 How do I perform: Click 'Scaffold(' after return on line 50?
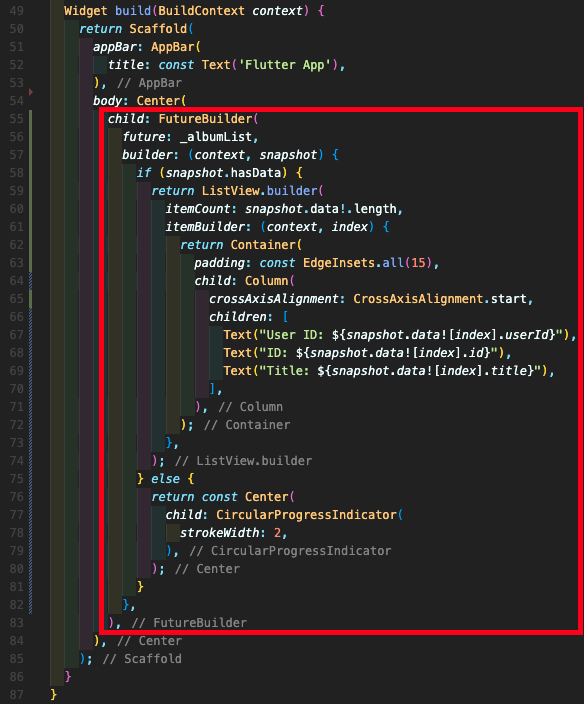[x=162, y=29]
